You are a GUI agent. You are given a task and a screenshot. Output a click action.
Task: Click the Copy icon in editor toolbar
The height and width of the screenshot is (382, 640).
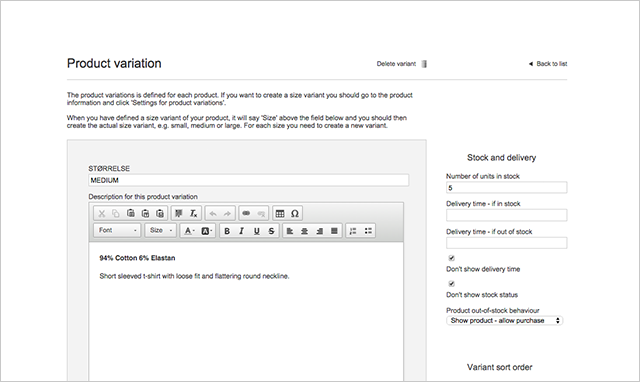[x=116, y=213]
